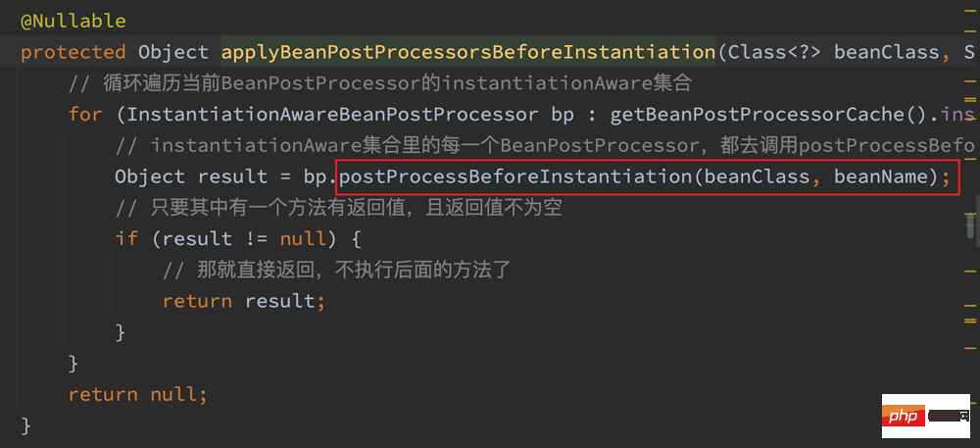The height and width of the screenshot is (448, 980).
Task: Click the InstantiationAwareBeanPostProcessor type name
Action: click(332, 115)
